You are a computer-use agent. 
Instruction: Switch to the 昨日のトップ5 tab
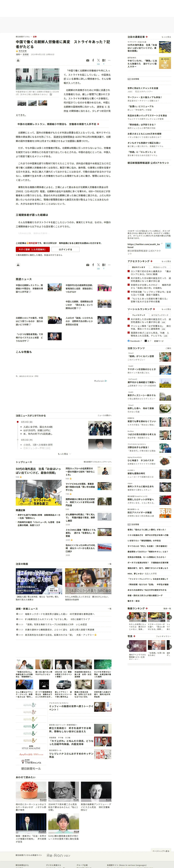(160, 267)
